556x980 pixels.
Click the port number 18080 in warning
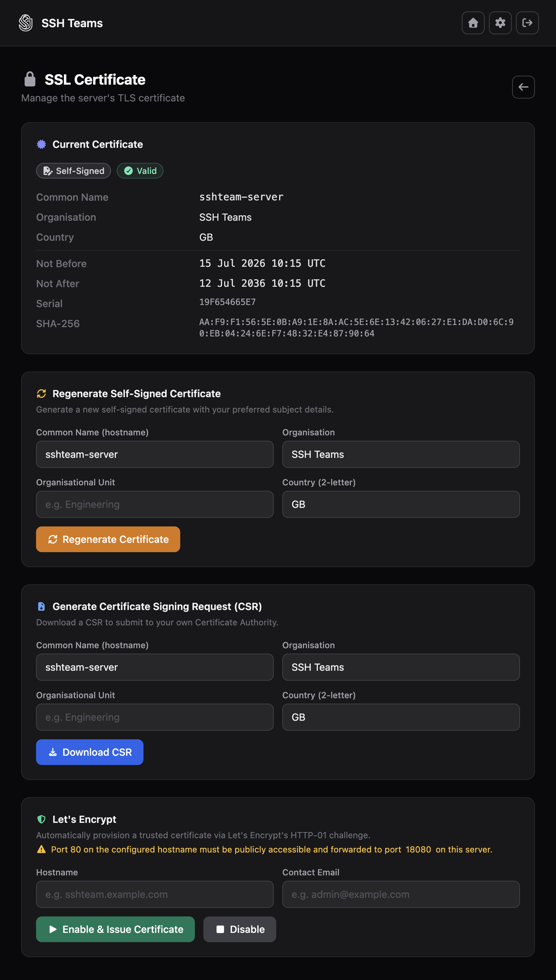[x=418, y=849]
